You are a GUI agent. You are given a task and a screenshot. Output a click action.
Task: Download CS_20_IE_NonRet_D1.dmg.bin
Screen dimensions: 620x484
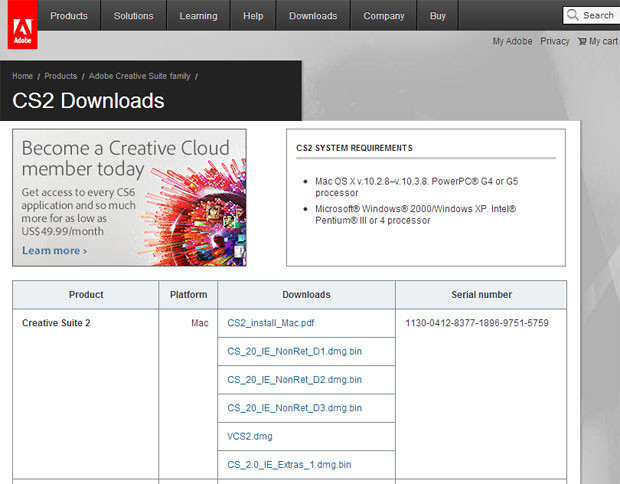[x=294, y=352]
